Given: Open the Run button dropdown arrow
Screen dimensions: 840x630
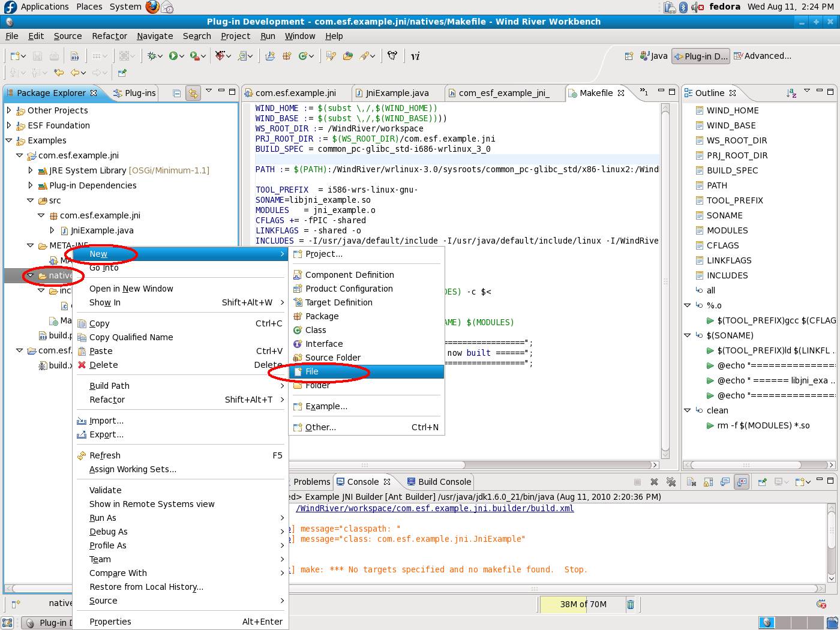Looking at the screenshot, I should coord(182,56).
